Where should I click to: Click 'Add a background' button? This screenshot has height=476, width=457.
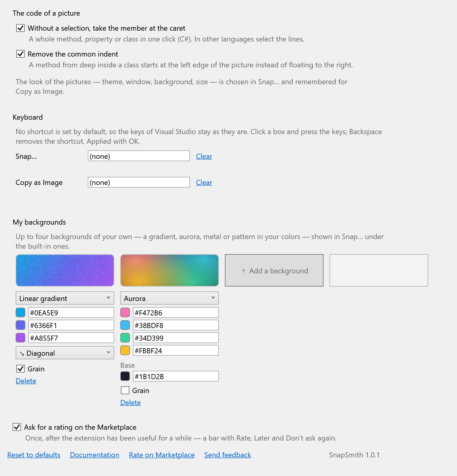(x=274, y=270)
